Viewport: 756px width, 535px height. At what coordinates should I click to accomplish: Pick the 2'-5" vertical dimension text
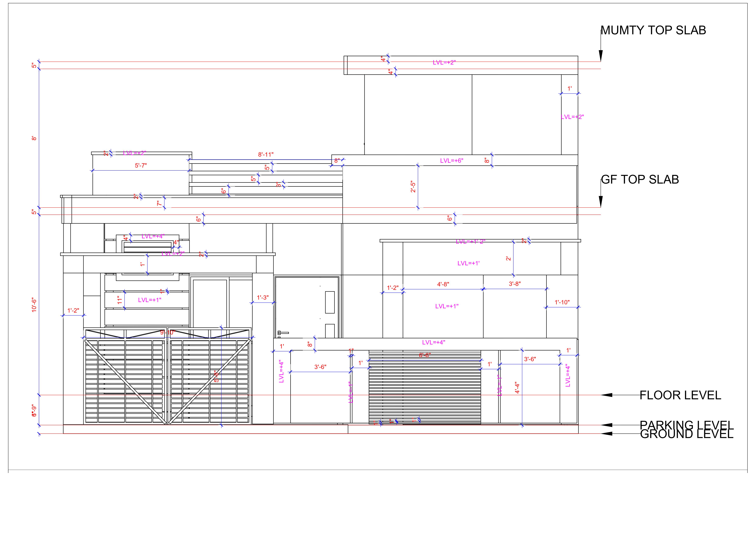click(x=413, y=187)
